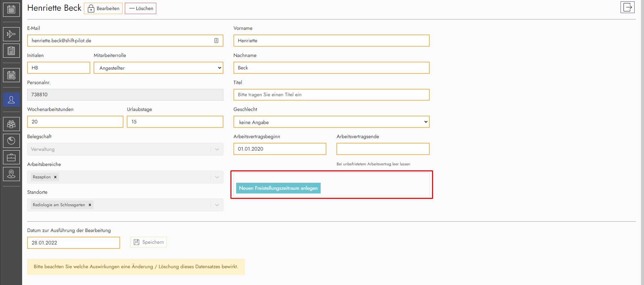Click the calendar with plus icon
This screenshot has height=285, width=644.
coord(11,75)
